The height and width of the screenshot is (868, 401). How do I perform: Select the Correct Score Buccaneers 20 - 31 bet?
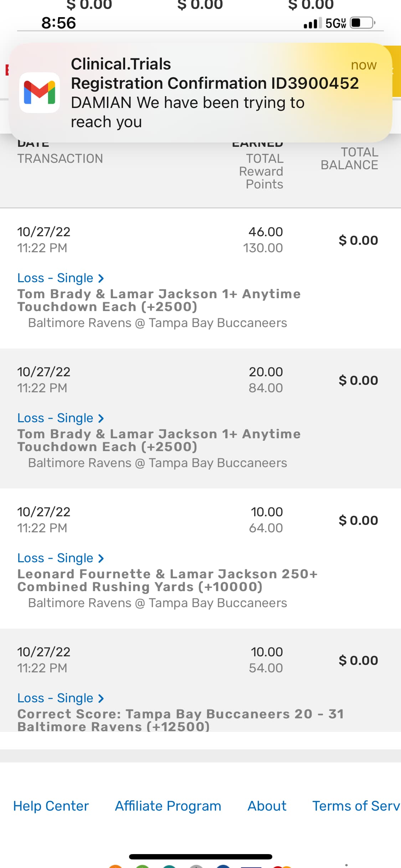[180, 720]
